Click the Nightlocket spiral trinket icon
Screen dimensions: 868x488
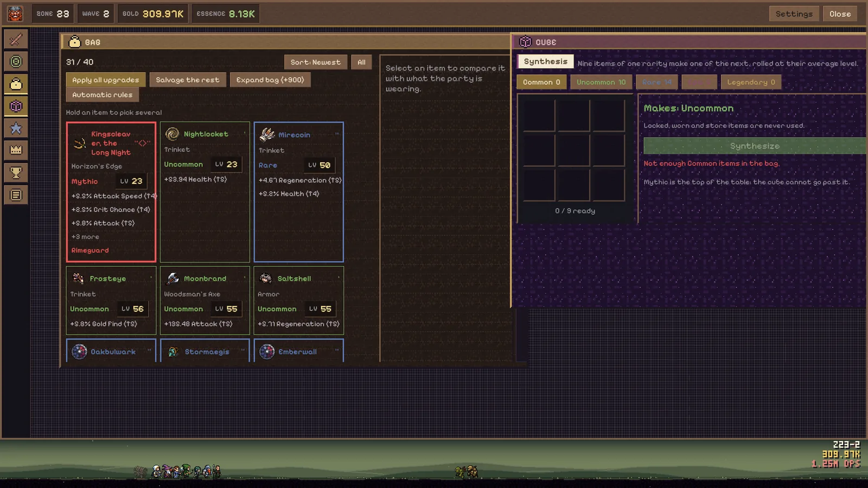[x=172, y=134]
